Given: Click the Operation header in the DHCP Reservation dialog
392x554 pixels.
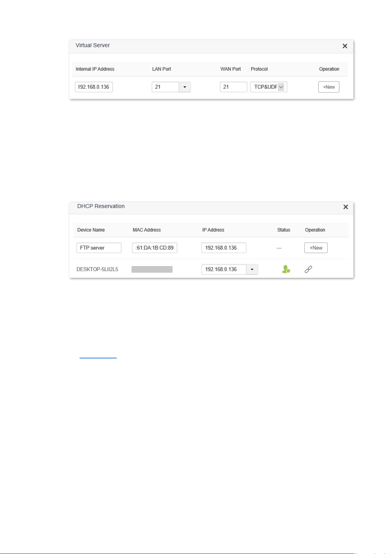Looking at the screenshot, I should [x=315, y=230].
